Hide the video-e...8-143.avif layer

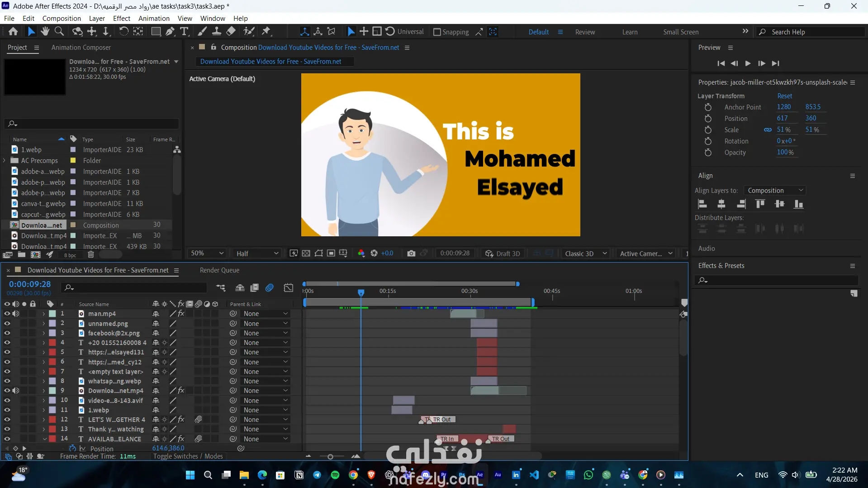pyautogui.click(x=7, y=401)
